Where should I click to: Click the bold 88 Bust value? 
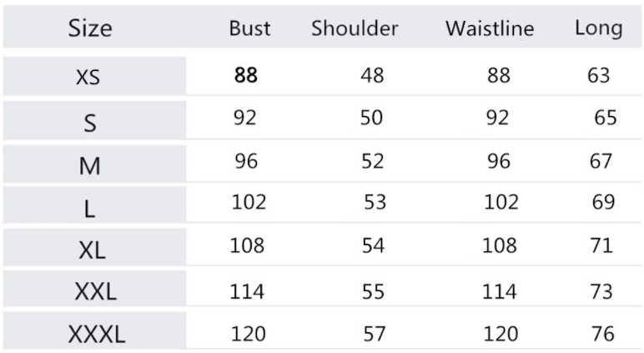coord(246,75)
